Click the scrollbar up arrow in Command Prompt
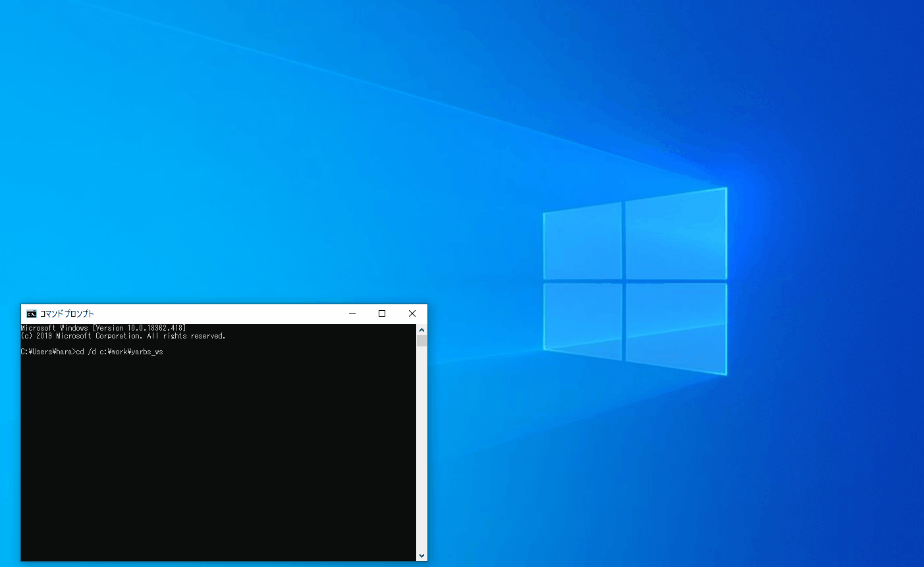 coord(421,329)
